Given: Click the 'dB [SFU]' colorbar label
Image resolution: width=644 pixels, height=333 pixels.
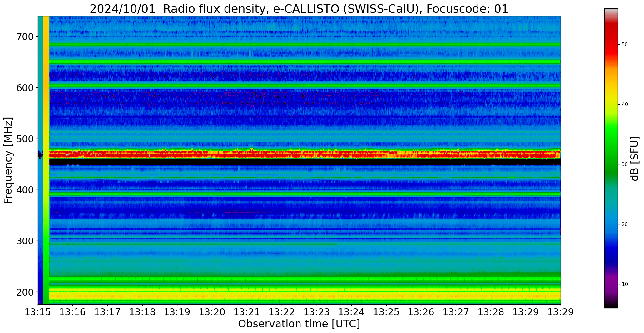Looking at the screenshot, I should [x=635, y=159].
